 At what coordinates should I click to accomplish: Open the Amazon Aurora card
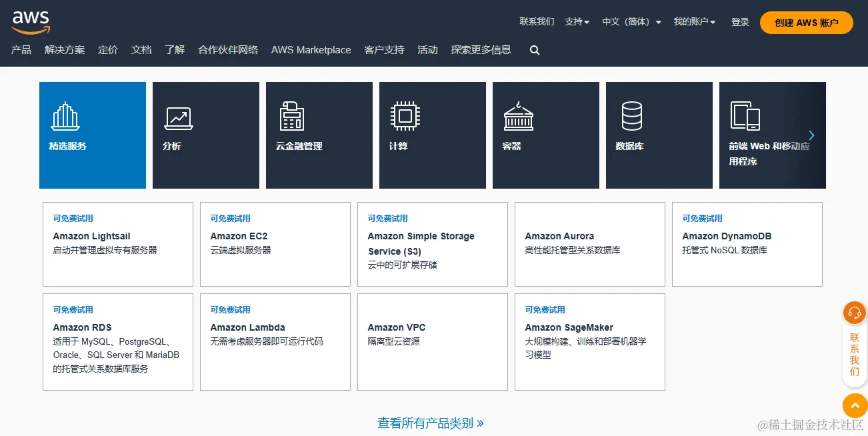coord(590,244)
